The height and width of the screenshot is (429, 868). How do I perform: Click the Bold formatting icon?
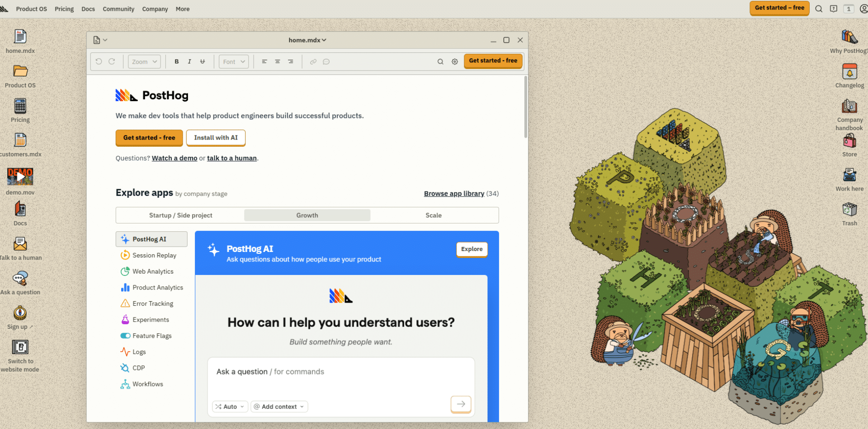(x=177, y=62)
